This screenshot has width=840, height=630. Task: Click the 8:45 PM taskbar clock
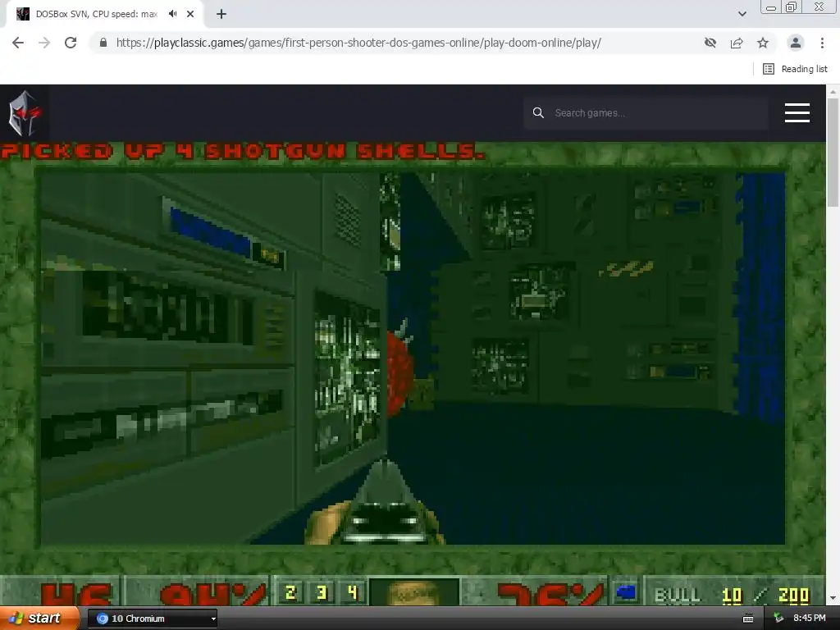[x=809, y=619]
